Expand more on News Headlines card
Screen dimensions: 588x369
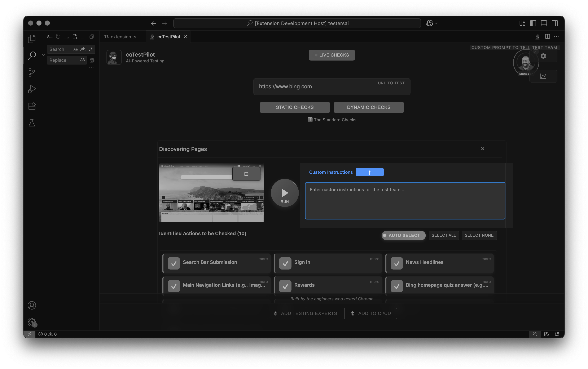tap(486, 259)
